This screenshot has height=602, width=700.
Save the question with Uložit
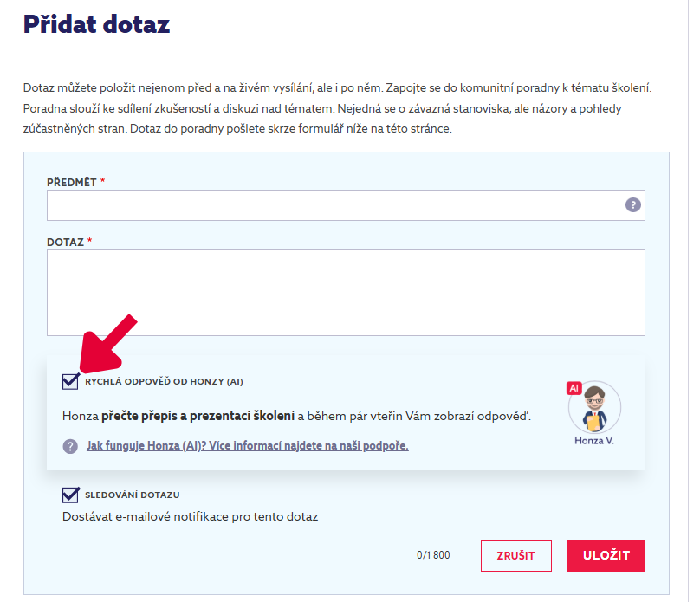point(606,555)
